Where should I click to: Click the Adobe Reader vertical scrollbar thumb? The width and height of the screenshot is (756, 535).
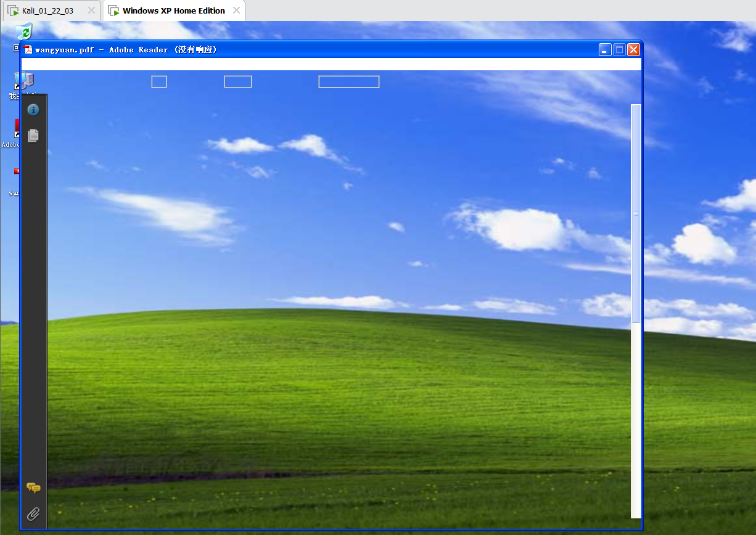coord(636,213)
